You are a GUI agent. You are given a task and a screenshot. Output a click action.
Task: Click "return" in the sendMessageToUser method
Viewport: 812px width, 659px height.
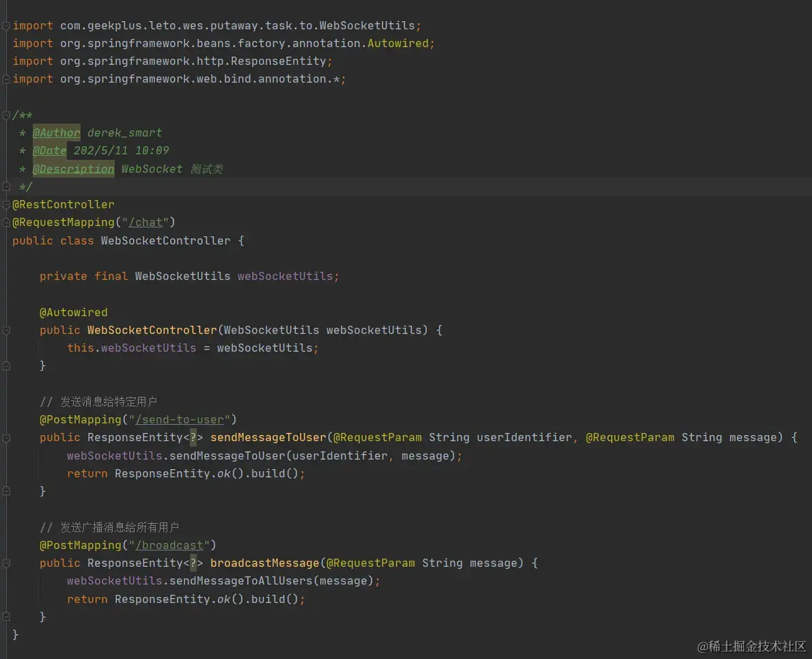point(87,474)
